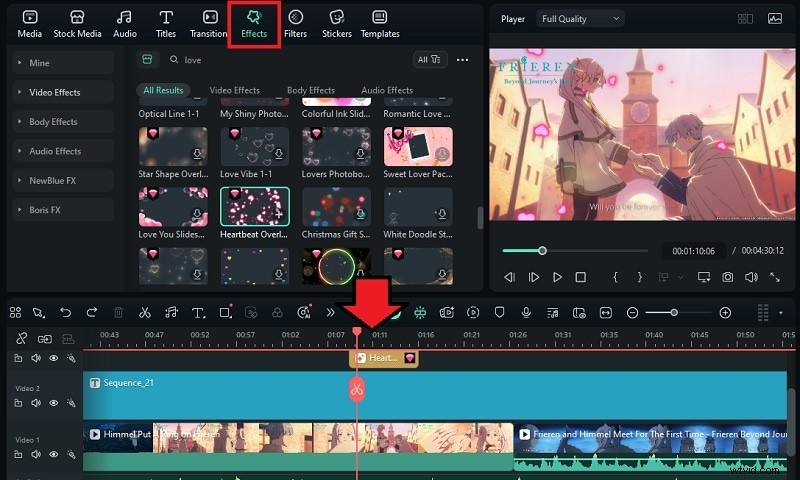The image size is (800, 480).
Task: Select the Heart effect clip on timeline
Action: pyautogui.click(x=383, y=358)
